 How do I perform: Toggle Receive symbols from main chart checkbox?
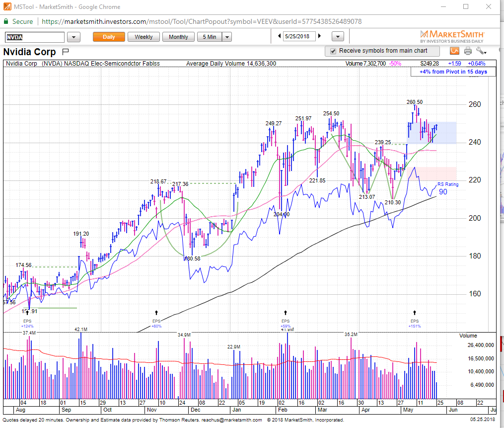pos(333,51)
